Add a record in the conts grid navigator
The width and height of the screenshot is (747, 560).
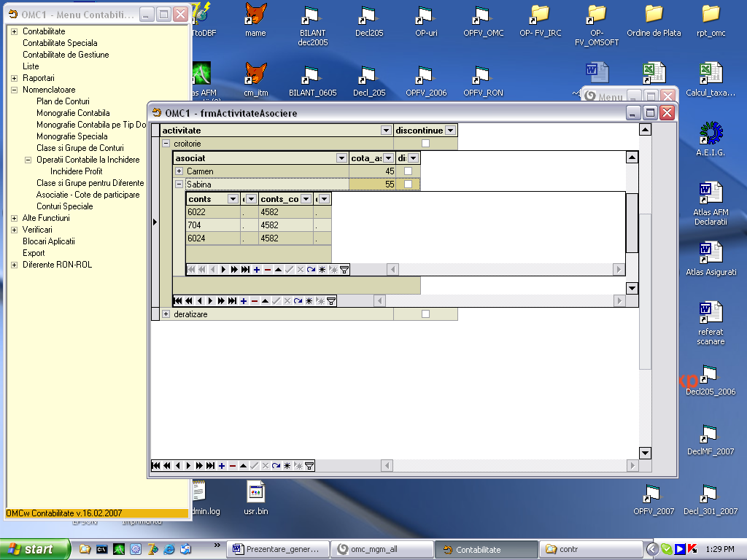coord(256,270)
